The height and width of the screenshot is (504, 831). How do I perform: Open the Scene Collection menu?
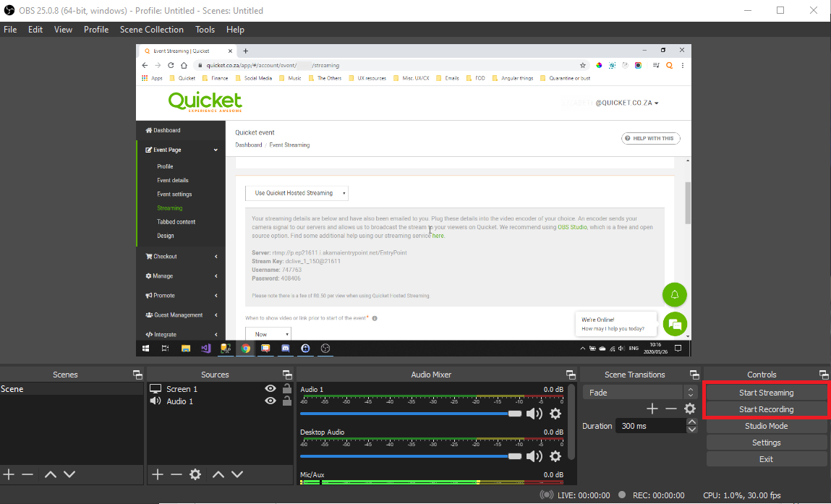[x=151, y=29]
